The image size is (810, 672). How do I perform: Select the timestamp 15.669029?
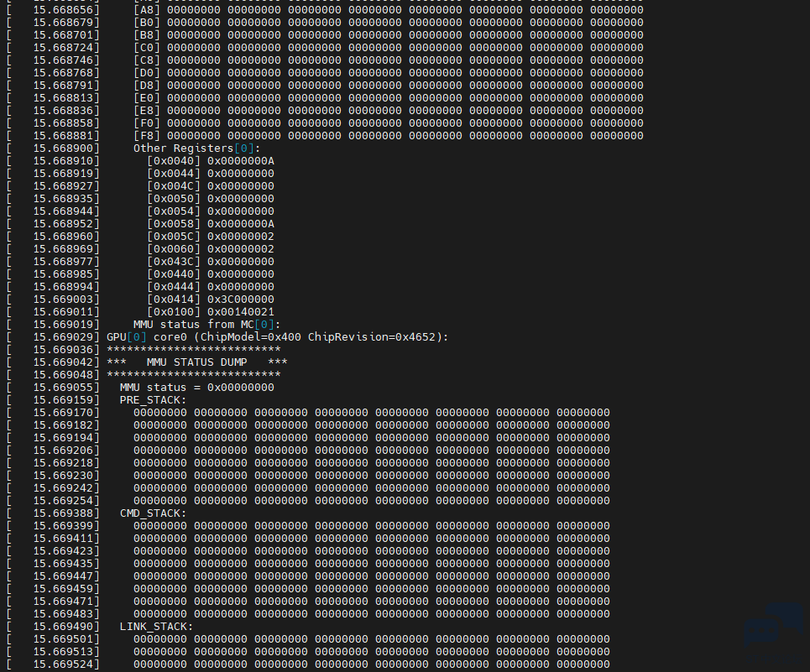(x=63, y=337)
